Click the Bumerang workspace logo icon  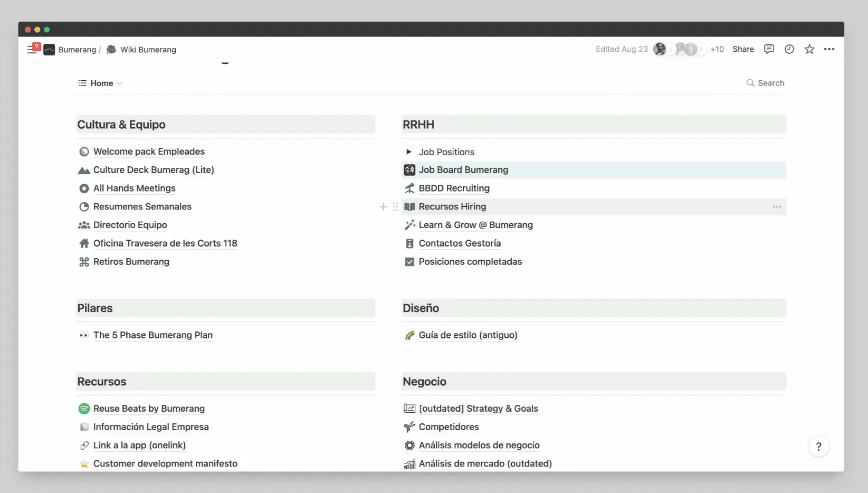(x=49, y=50)
